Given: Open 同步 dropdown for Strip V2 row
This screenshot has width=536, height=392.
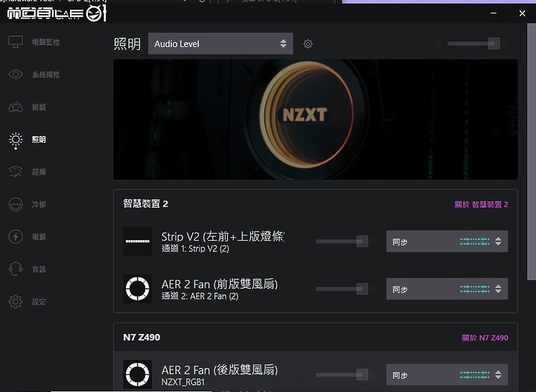Looking at the screenshot, I should click(x=447, y=242).
